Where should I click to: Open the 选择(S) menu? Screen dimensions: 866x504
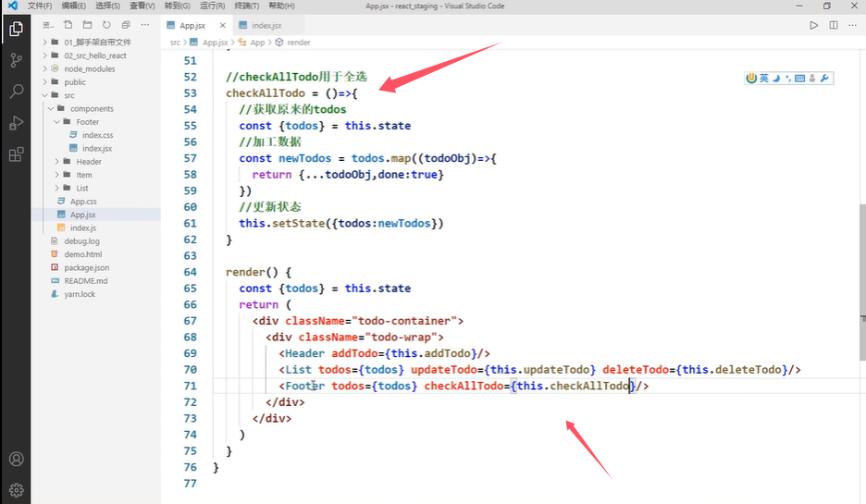(x=107, y=6)
